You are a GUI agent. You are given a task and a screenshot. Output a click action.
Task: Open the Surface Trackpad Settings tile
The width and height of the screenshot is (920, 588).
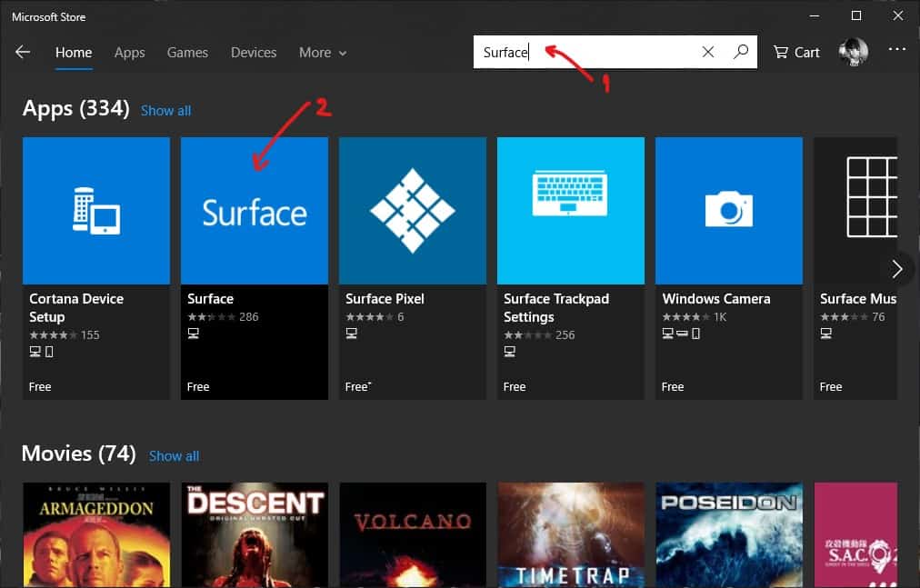coord(570,268)
